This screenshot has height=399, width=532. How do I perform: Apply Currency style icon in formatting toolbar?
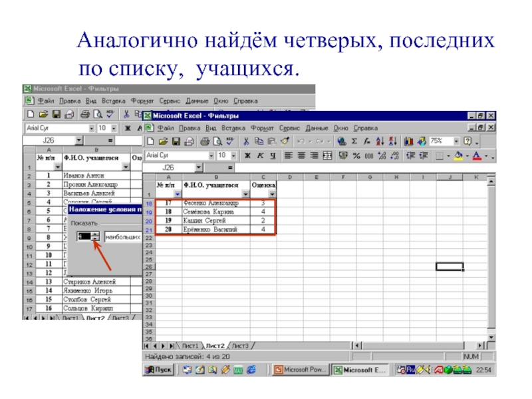tap(343, 156)
